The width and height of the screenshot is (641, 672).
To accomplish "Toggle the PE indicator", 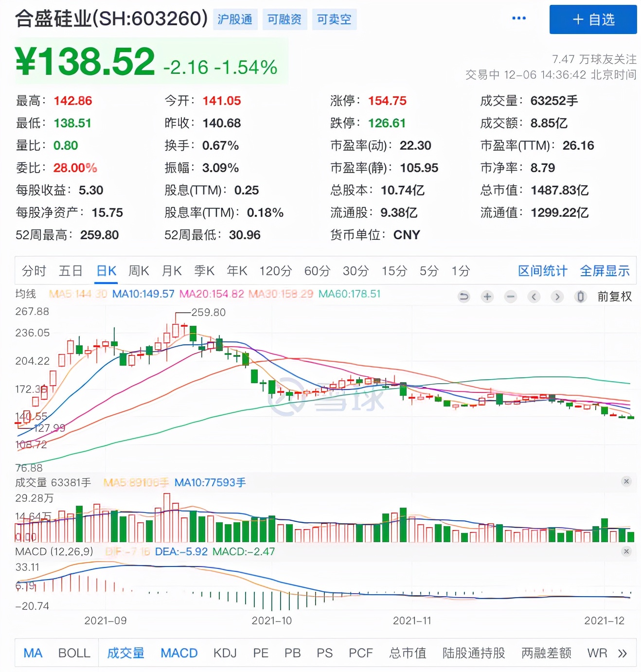I will coord(261,653).
